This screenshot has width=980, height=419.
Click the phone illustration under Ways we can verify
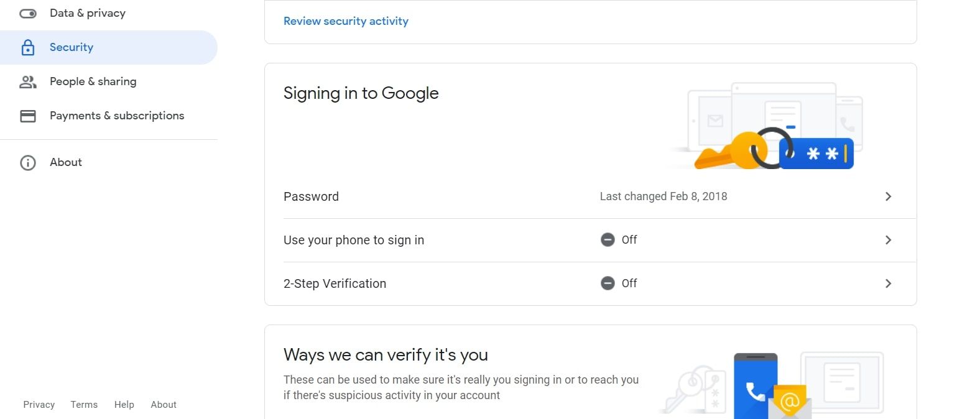[754, 382]
